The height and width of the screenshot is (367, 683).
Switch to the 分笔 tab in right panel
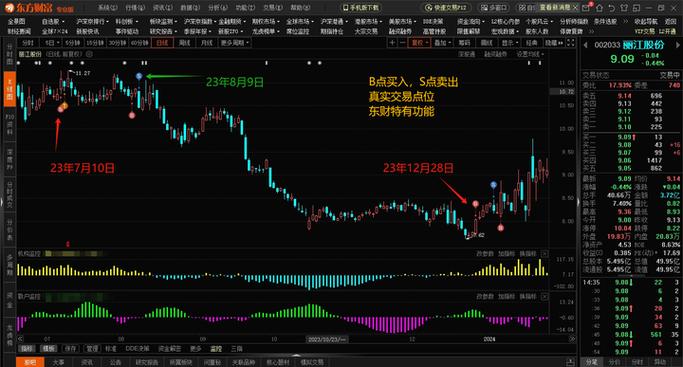(x=592, y=362)
